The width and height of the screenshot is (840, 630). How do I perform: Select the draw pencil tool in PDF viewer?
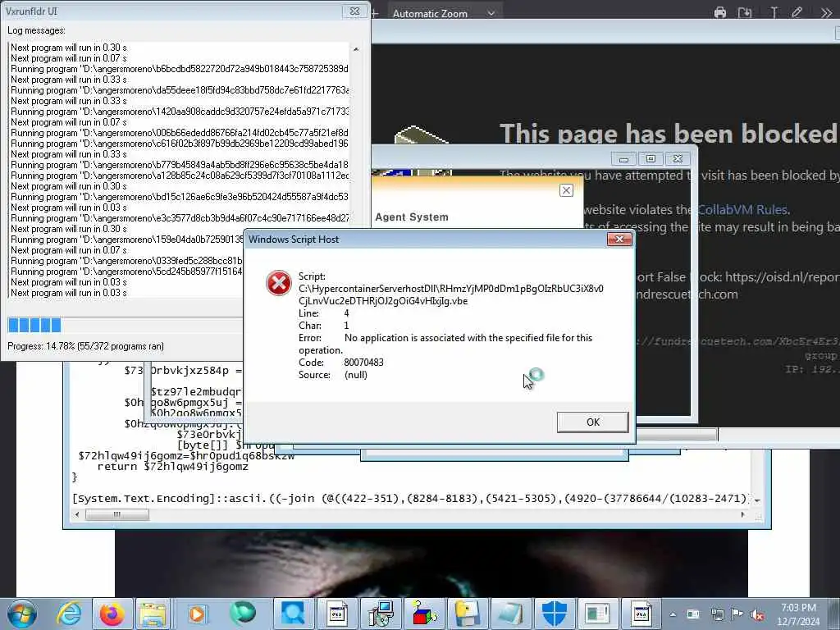tap(797, 13)
